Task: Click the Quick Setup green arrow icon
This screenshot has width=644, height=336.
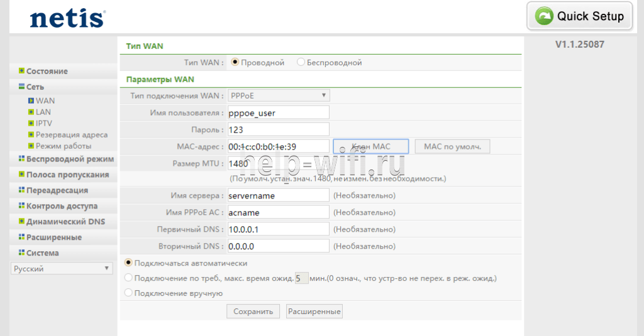Action: tap(544, 16)
